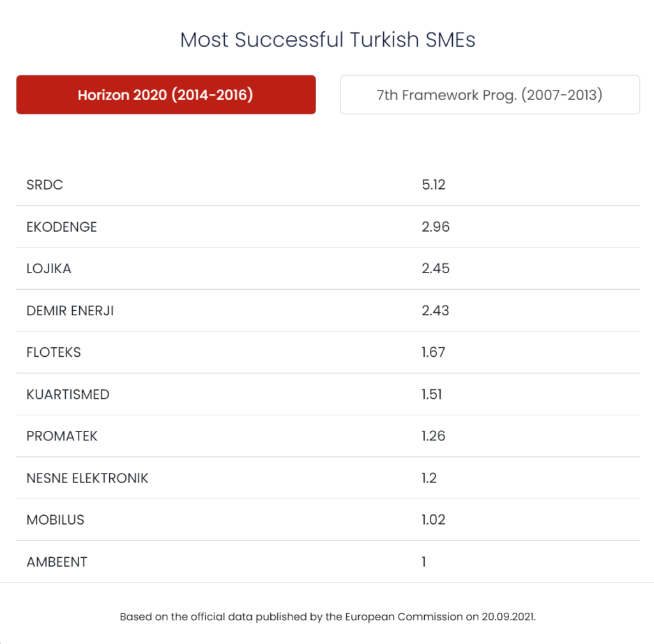Click the 2.45 value for LOJIKA
Screen dimensions: 654x644
point(436,269)
